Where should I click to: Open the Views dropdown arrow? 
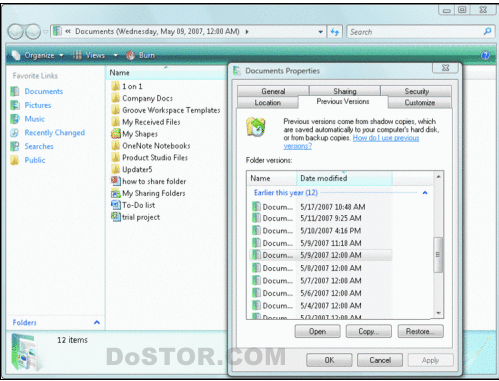tap(115, 55)
